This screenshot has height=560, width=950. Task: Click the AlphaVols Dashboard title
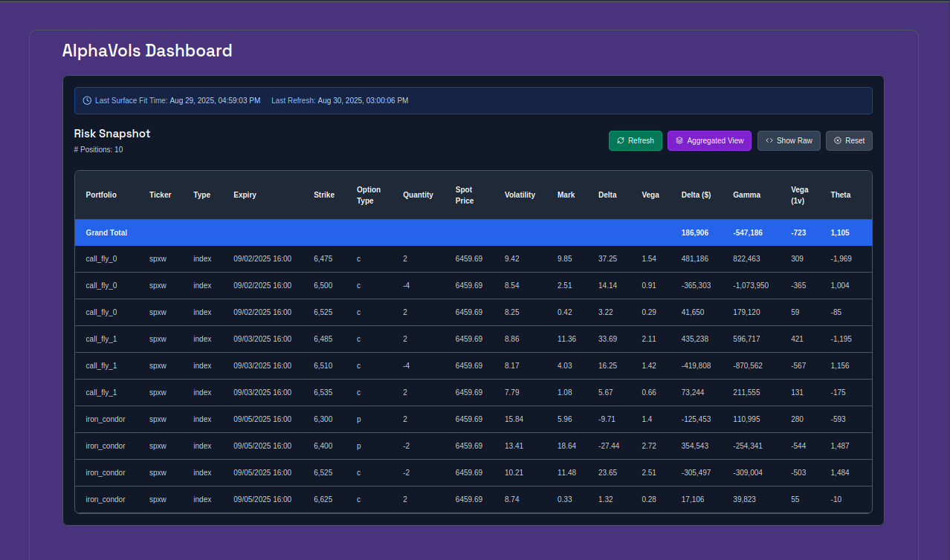click(x=147, y=51)
